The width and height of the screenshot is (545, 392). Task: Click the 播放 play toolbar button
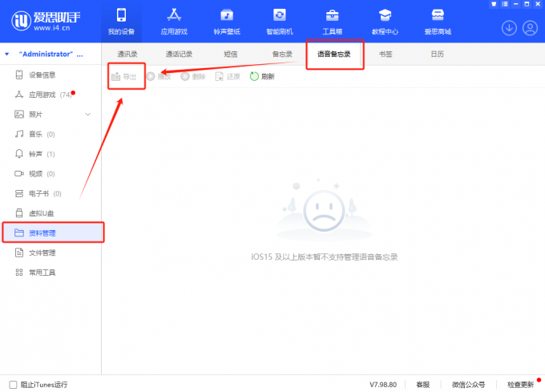pos(159,76)
